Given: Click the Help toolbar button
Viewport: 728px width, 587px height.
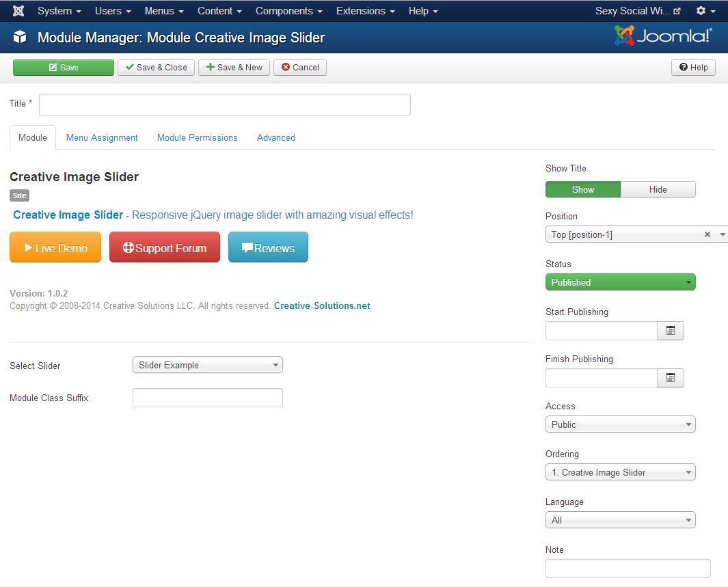Looking at the screenshot, I should click(x=693, y=67).
